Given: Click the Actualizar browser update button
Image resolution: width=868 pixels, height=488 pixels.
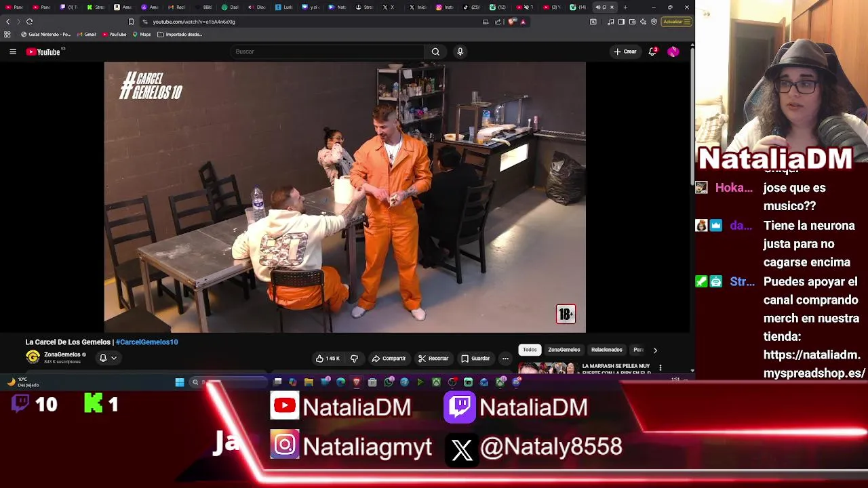Looking at the screenshot, I should coord(676,22).
